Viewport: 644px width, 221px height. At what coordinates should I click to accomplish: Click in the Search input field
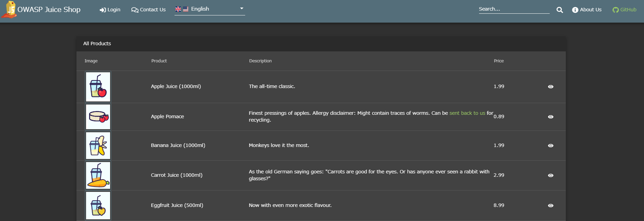click(514, 9)
